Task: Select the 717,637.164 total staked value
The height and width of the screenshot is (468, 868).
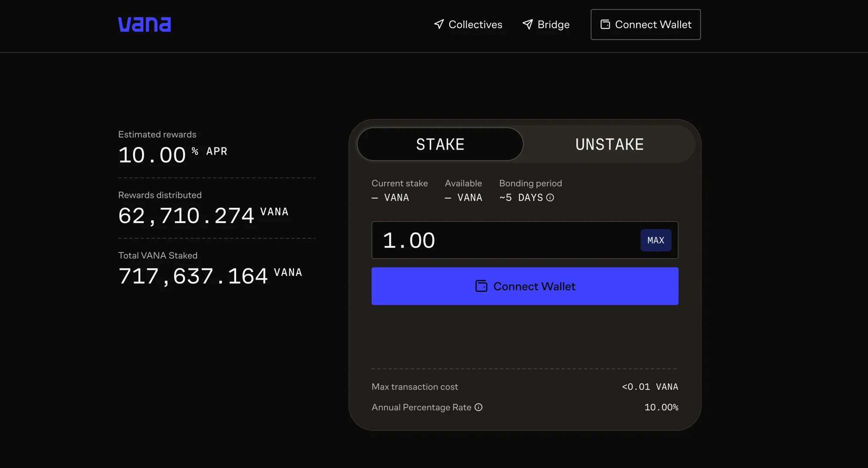Action: (210, 276)
